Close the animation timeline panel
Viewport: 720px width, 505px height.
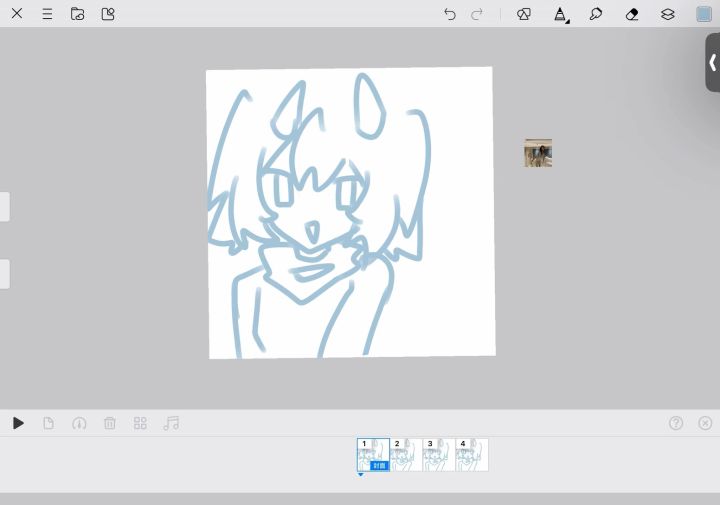click(x=705, y=423)
